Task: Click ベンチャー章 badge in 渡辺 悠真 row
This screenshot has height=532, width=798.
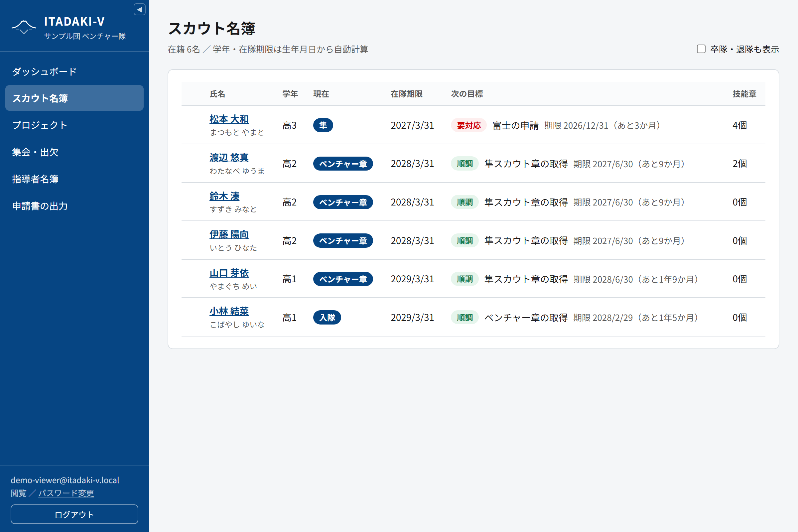Action: (343, 164)
